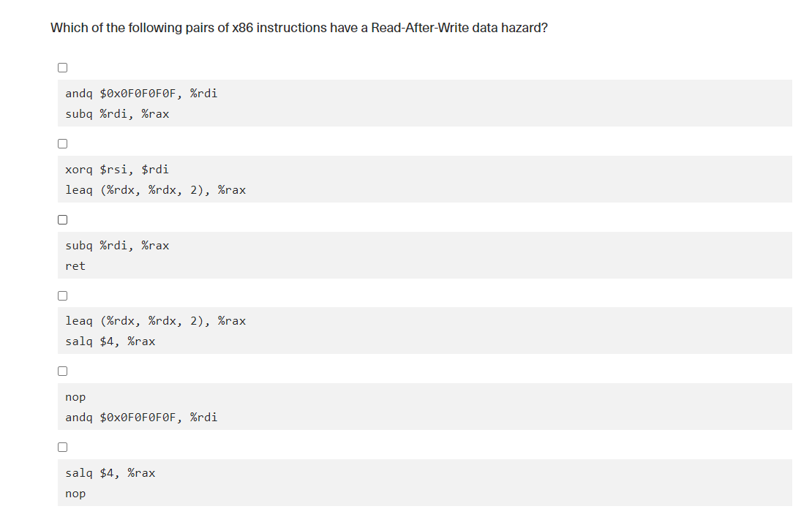Click the salq line directly below leaq
Screen dimensions: 812x517
coord(110,341)
